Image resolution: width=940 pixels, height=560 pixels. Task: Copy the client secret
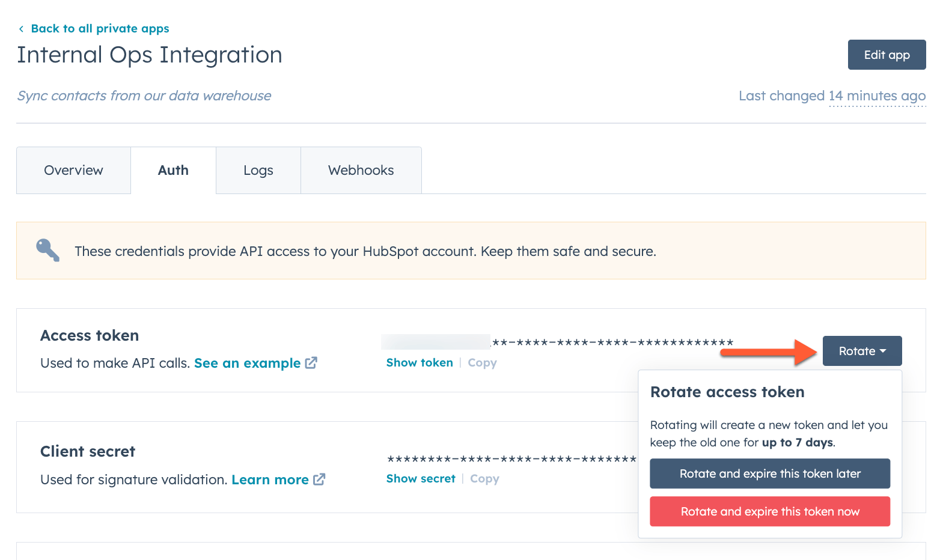pyautogui.click(x=484, y=478)
